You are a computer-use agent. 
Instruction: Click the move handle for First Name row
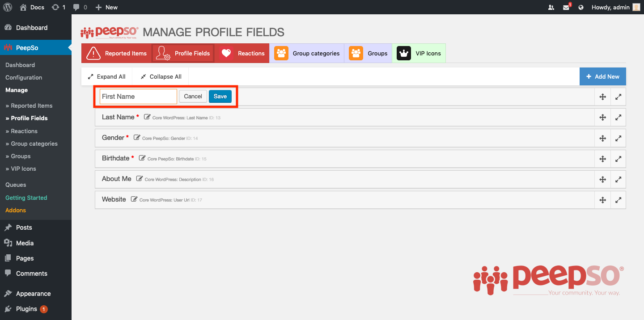(603, 97)
